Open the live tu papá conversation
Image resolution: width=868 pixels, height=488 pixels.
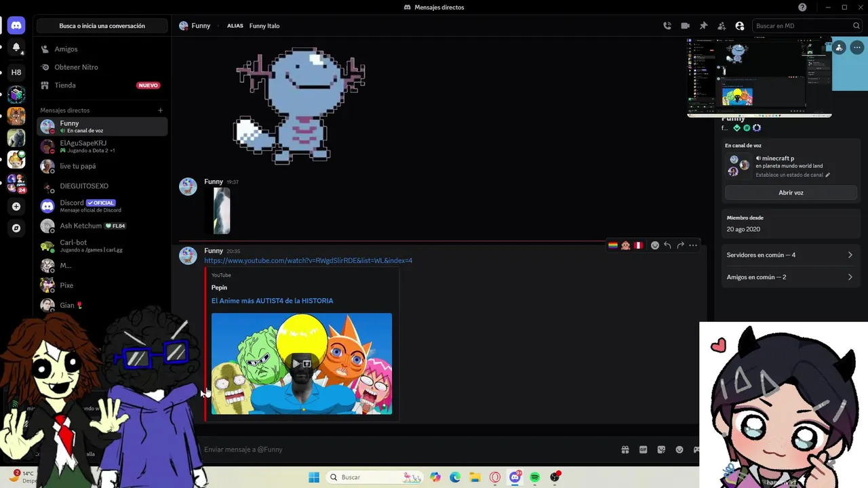point(102,166)
